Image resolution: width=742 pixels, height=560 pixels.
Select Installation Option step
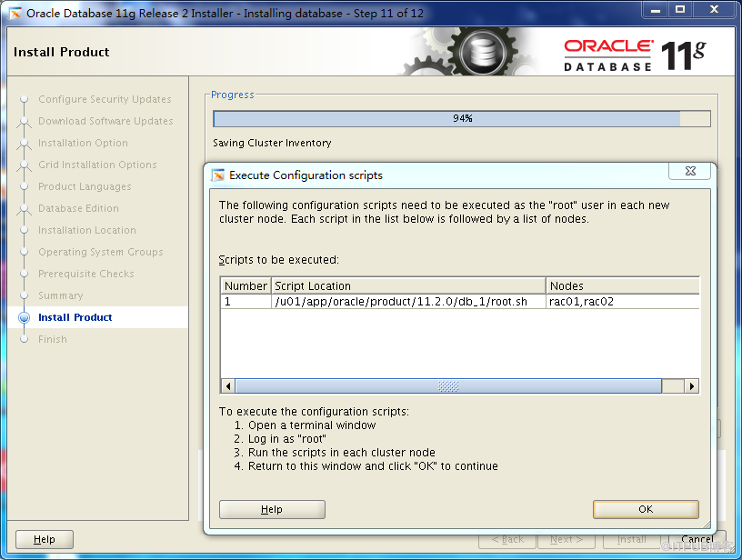83,143
